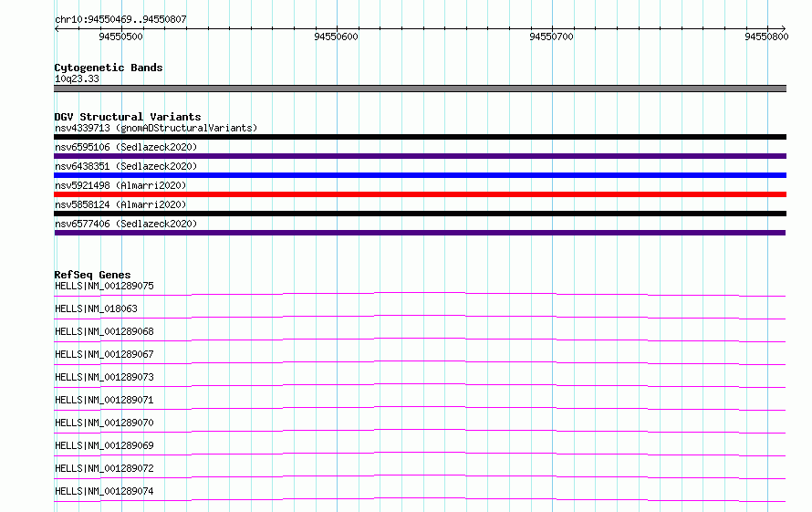The height and width of the screenshot is (512, 812).
Task: Click the magenta intron line under HELLS|NM_018063
Action: tap(420, 316)
